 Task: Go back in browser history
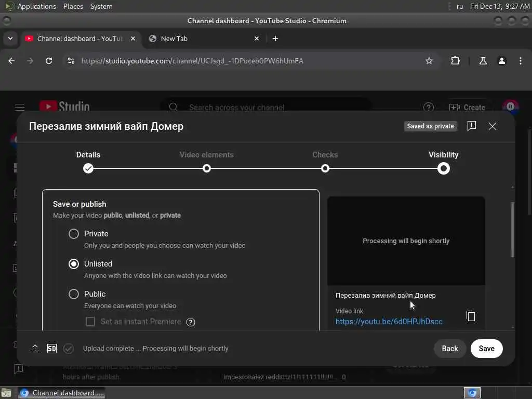click(x=11, y=61)
